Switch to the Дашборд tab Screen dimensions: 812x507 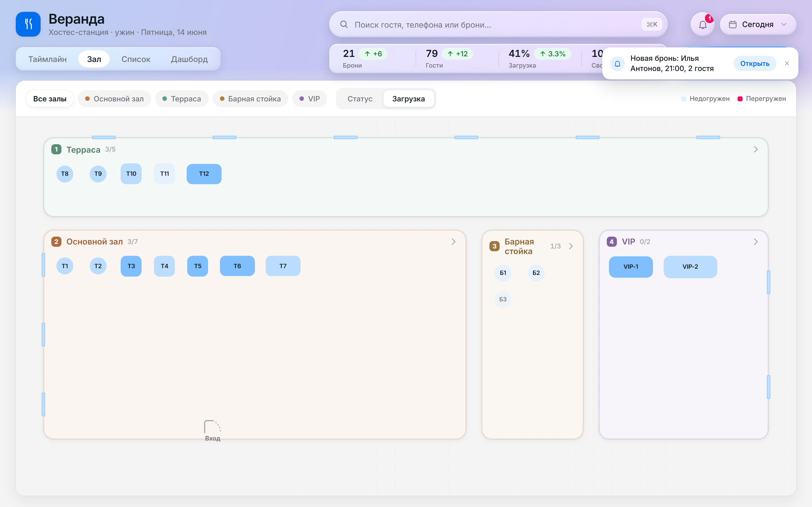point(189,59)
